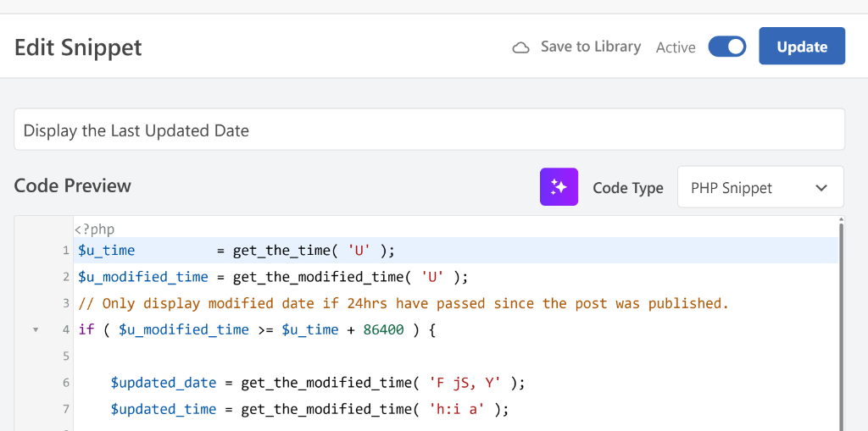Viewport: 868px width, 431px height.
Task: Click the Save to Library link
Action: 590,47
